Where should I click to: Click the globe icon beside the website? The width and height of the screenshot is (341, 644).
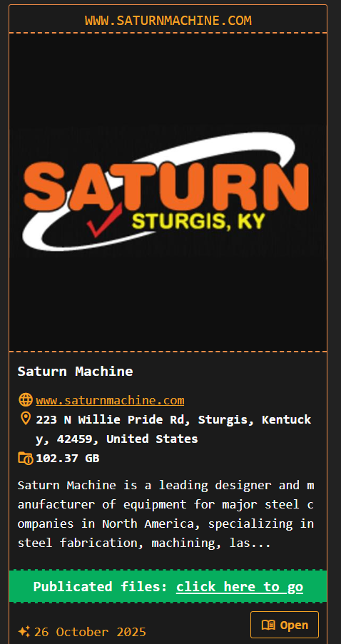coord(26,399)
